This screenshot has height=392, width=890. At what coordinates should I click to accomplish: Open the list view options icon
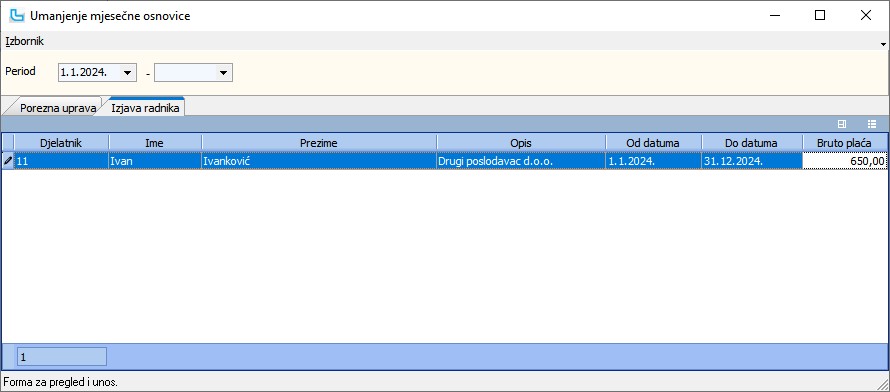(872, 124)
